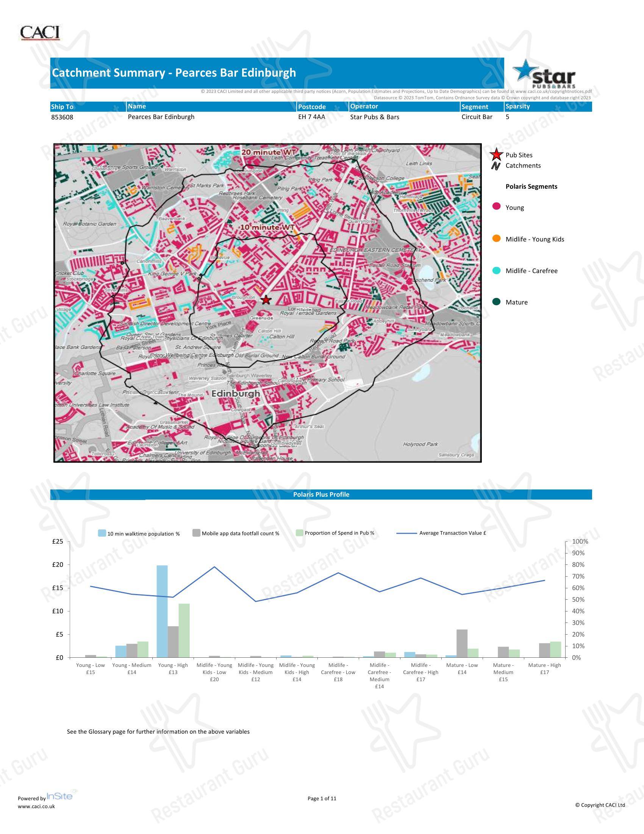
Task: Click the Pub Sites star icon in the legend
Action: 496,155
